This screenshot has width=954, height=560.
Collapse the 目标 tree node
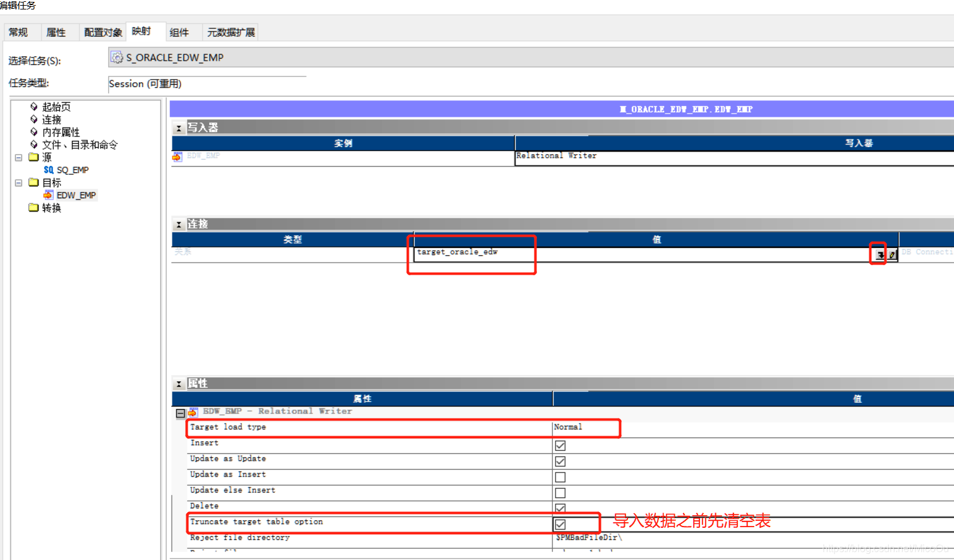(x=18, y=182)
